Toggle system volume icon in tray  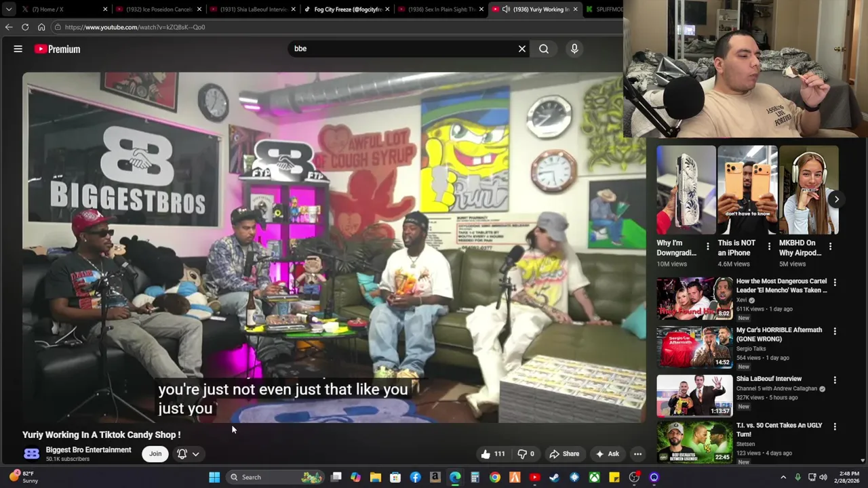[x=823, y=477]
